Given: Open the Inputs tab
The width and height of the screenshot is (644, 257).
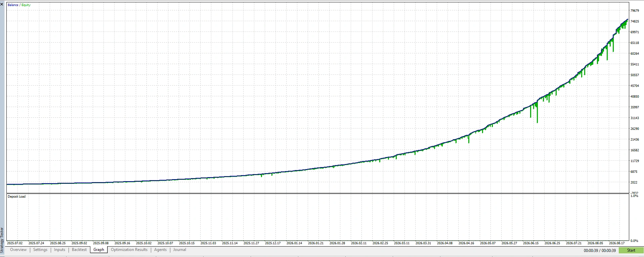Looking at the screenshot, I should click(x=59, y=250).
